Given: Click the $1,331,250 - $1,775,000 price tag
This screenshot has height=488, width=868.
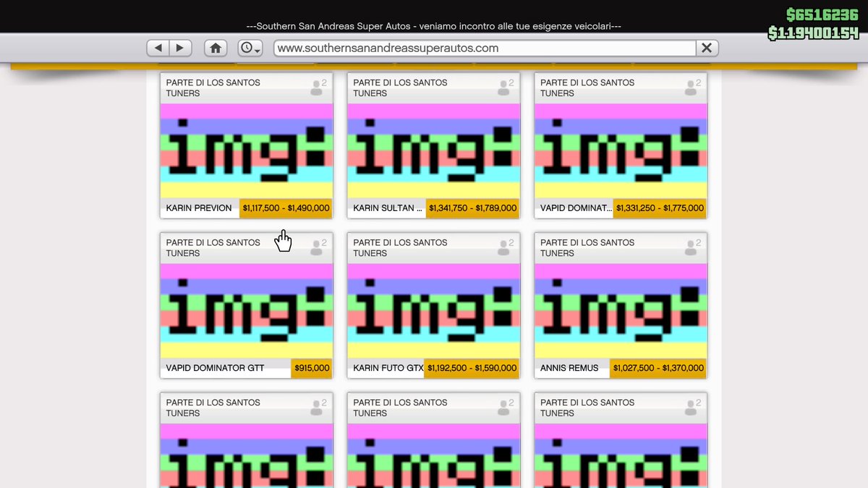Looking at the screenshot, I should [660, 208].
